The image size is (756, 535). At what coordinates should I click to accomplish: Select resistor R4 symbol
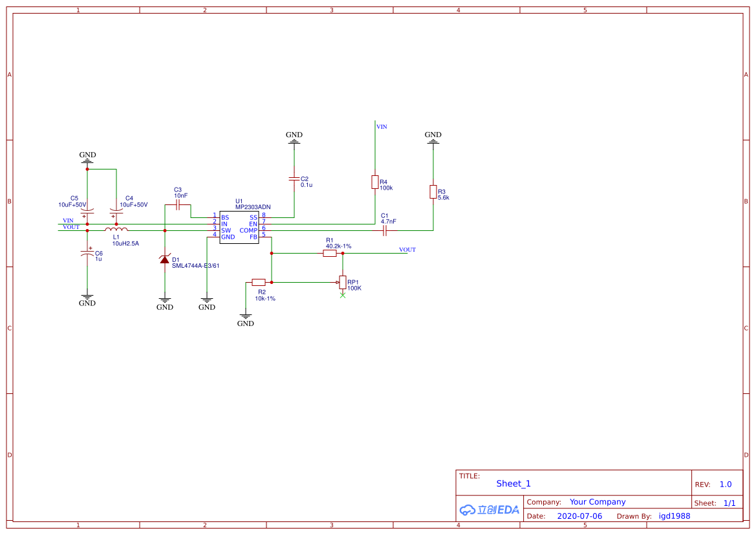coord(375,182)
